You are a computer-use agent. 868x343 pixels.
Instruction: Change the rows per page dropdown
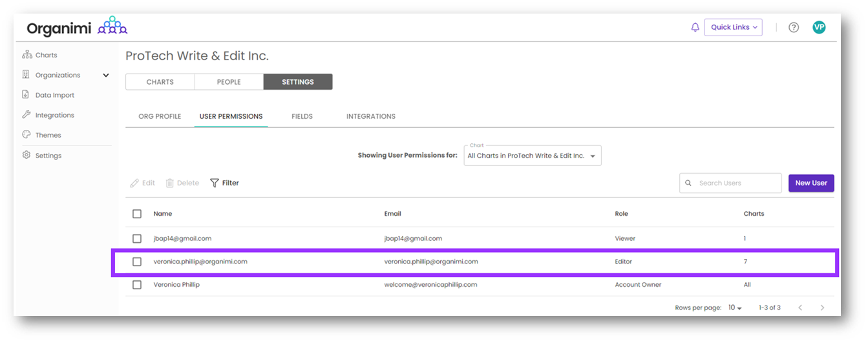click(735, 307)
